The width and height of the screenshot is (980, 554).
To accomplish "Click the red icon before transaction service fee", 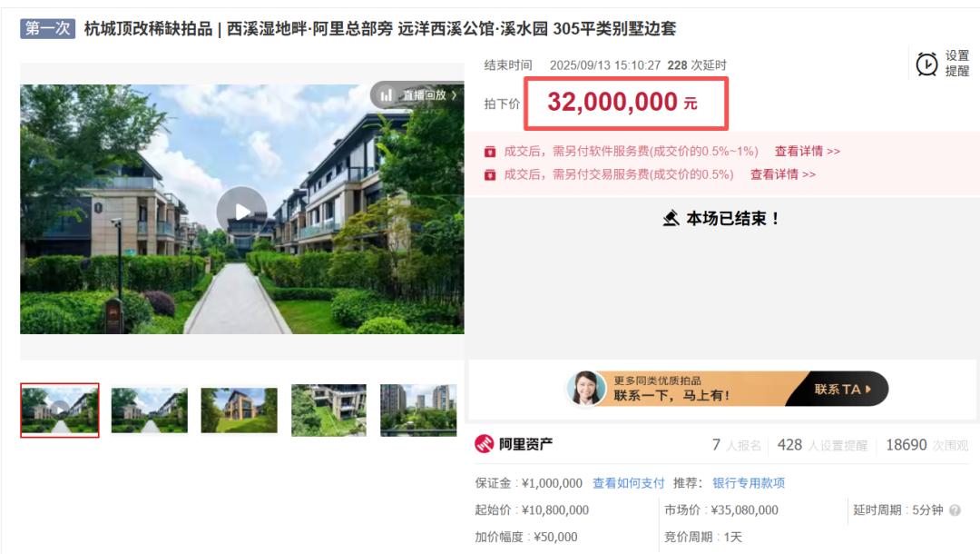I will tap(490, 174).
